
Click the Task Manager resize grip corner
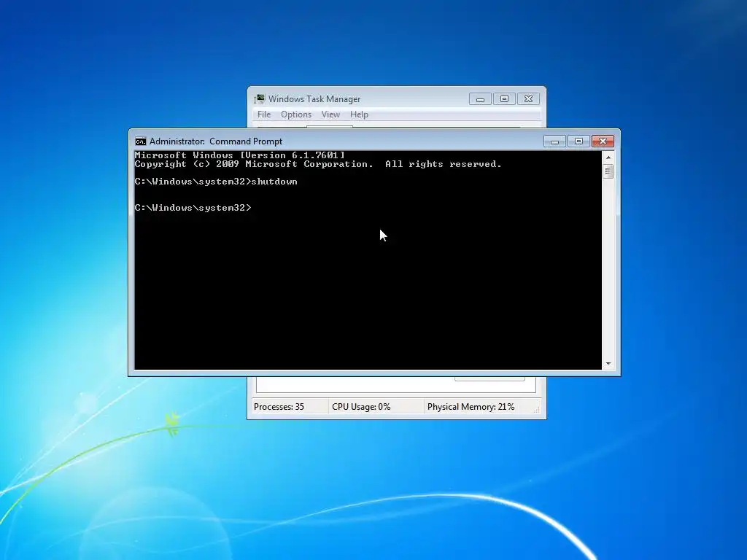click(536, 410)
